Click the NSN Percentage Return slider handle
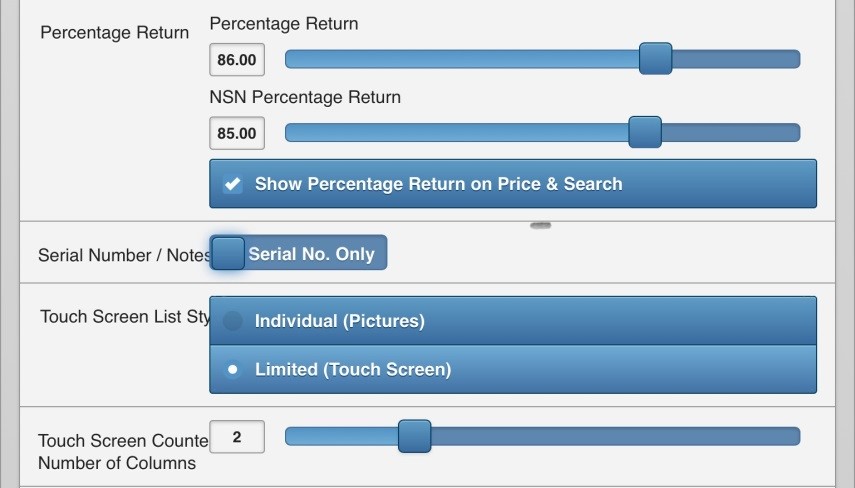The width and height of the screenshot is (855, 488). (x=645, y=132)
